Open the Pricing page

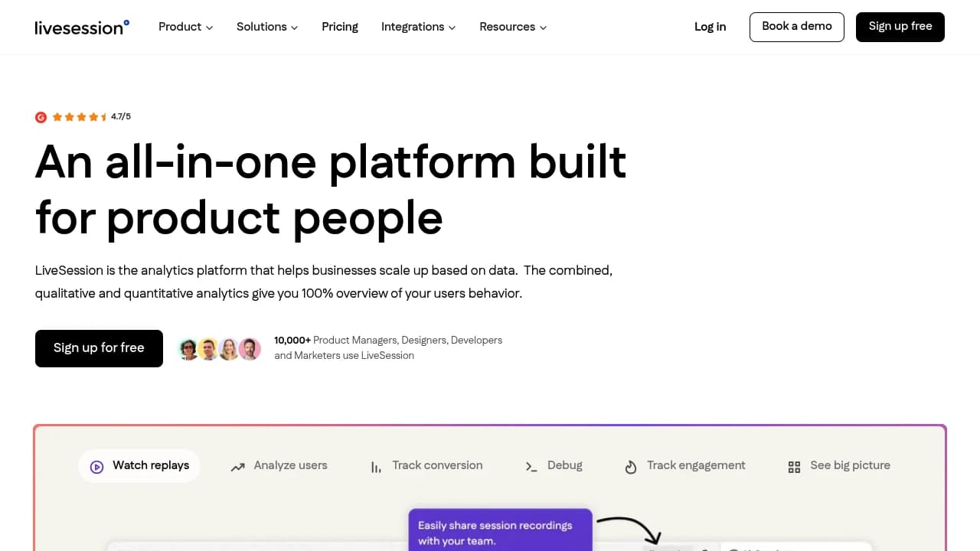pyautogui.click(x=340, y=27)
